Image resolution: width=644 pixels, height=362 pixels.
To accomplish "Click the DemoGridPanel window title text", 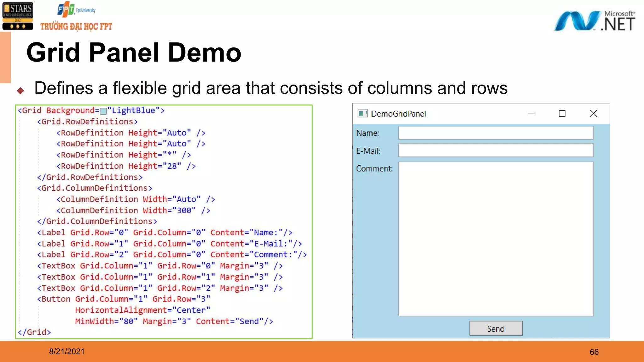I will pos(398,114).
